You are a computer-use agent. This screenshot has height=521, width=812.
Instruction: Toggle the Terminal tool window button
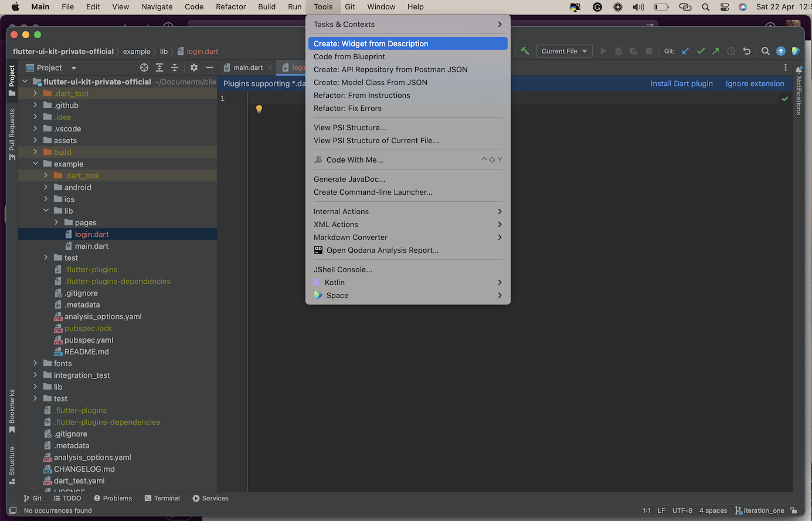[x=162, y=498]
